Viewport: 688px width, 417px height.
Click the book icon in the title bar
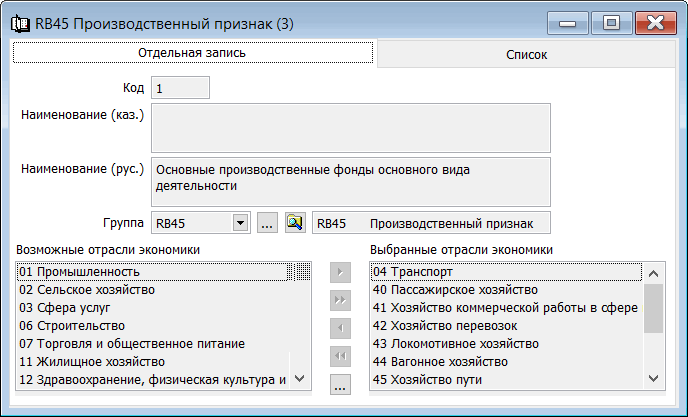click(18, 22)
